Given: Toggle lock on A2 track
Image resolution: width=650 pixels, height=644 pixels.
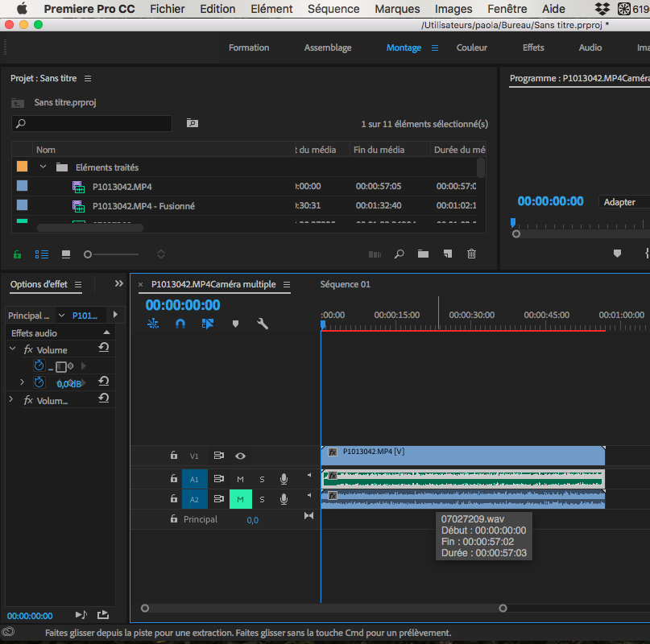Looking at the screenshot, I should pos(174,498).
